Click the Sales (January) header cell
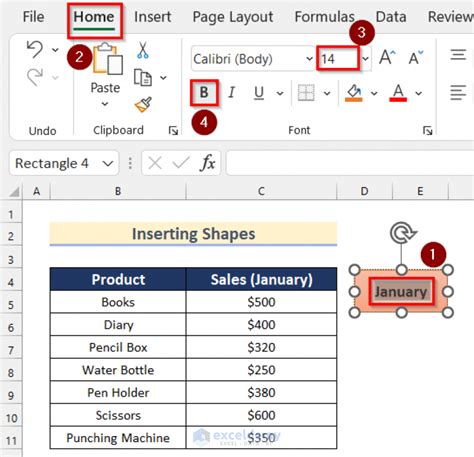The image size is (474, 457). click(x=261, y=279)
